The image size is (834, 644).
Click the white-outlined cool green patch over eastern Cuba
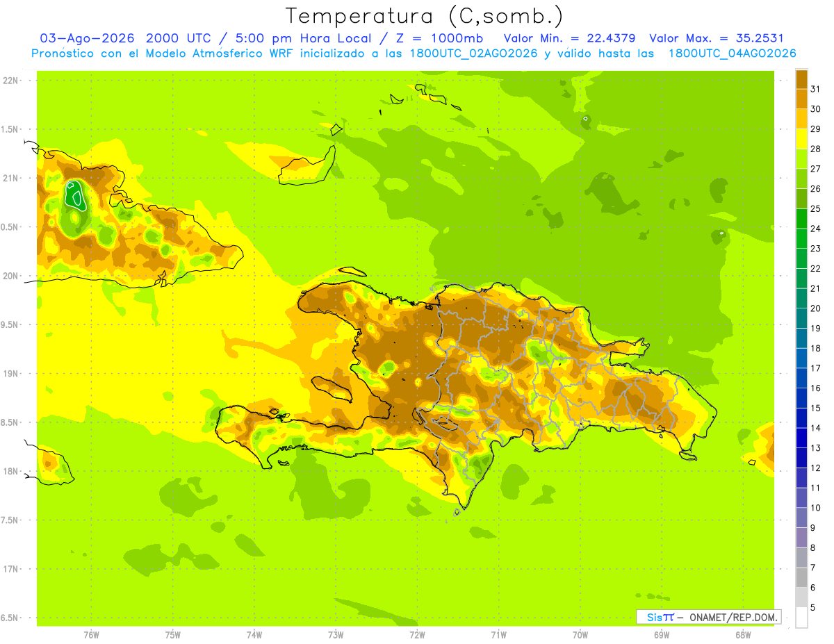pyautogui.click(x=75, y=195)
